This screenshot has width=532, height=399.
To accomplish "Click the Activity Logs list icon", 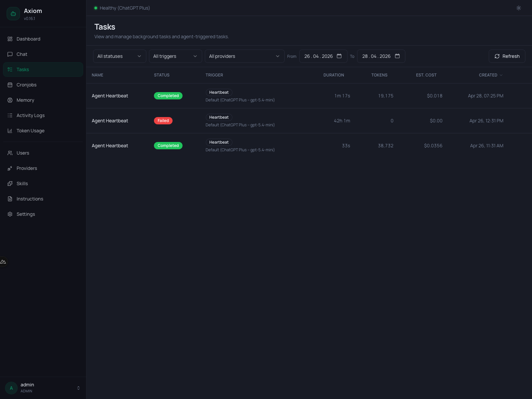I will pyautogui.click(x=10, y=115).
